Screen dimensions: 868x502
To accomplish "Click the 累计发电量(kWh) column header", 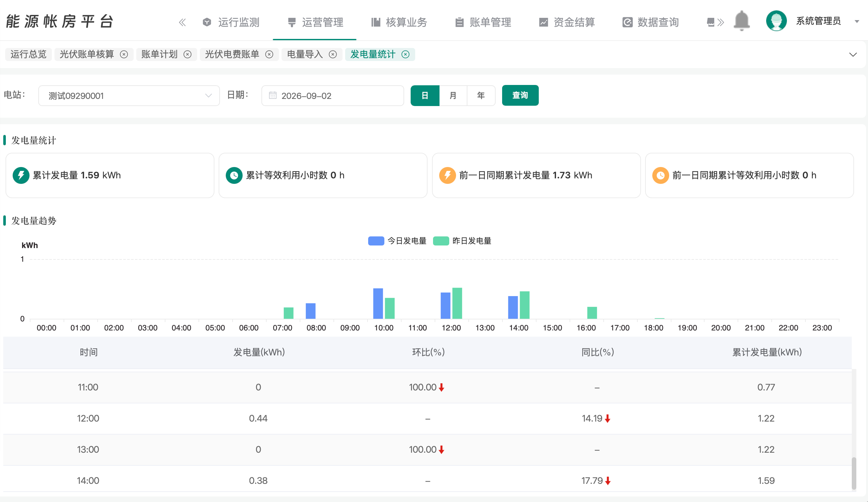I will pos(767,352).
